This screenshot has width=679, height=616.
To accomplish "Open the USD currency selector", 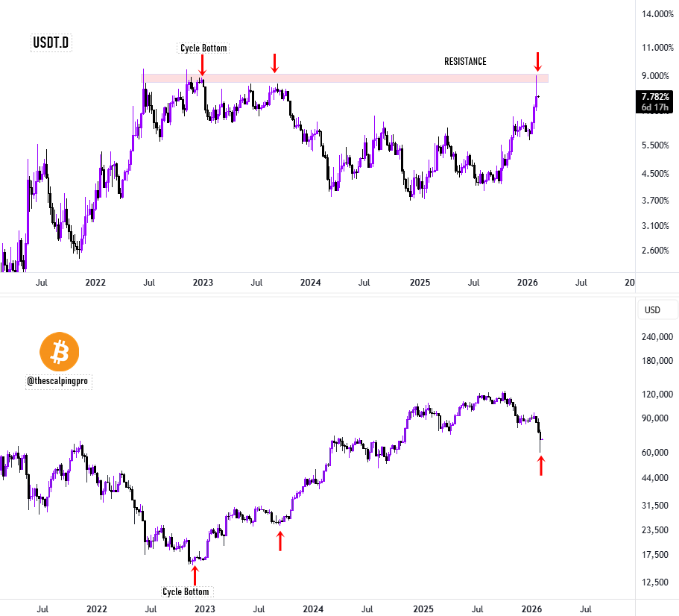I will pos(652,309).
